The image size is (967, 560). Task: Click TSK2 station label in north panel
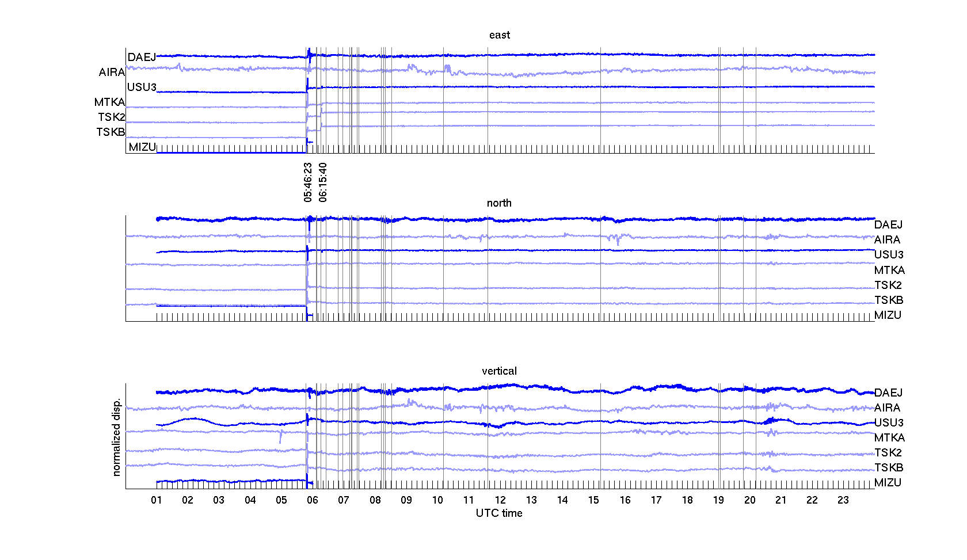pyautogui.click(x=888, y=285)
